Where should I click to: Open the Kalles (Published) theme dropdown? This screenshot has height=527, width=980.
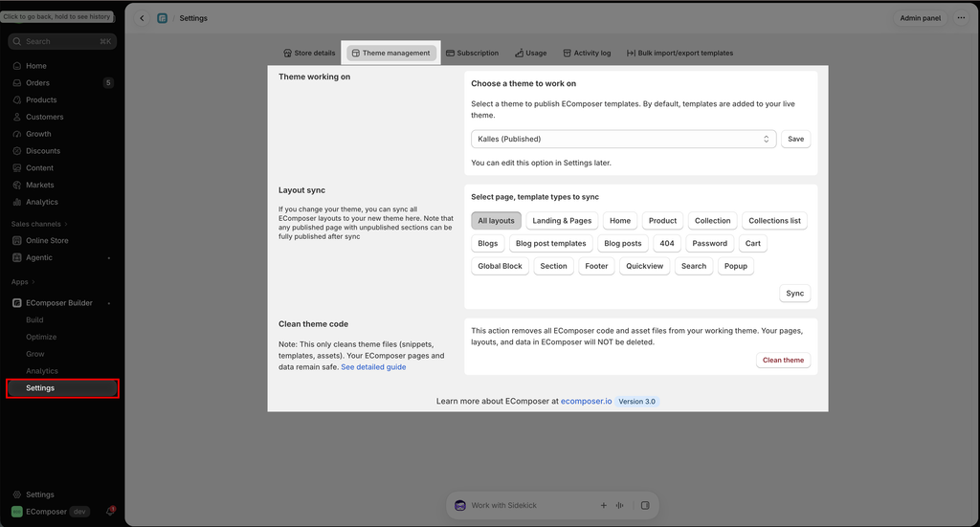coord(623,139)
